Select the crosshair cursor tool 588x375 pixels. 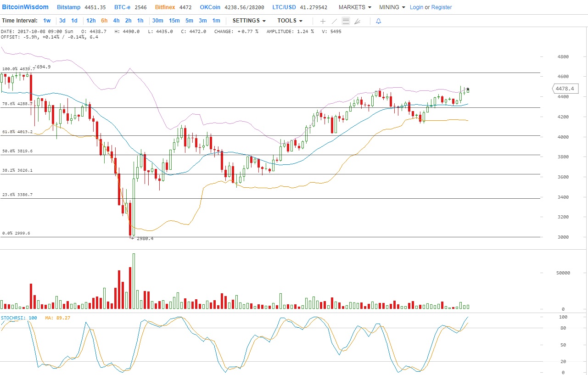point(323,21)
